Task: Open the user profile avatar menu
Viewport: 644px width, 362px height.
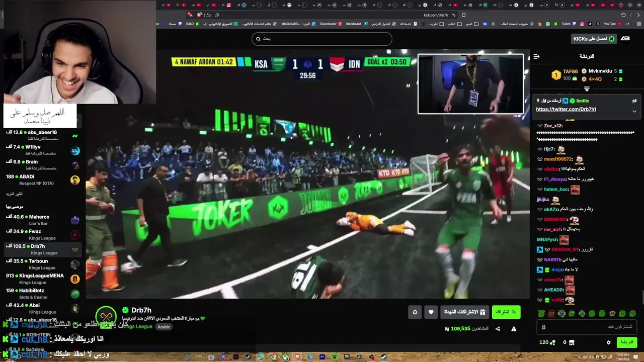Action: click(x=625, y=39)
